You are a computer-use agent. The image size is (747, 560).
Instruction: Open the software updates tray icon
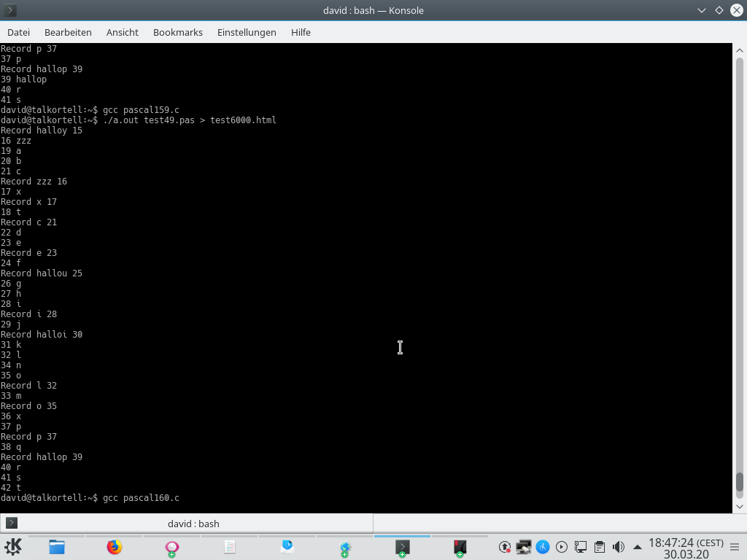coord(503,547)
